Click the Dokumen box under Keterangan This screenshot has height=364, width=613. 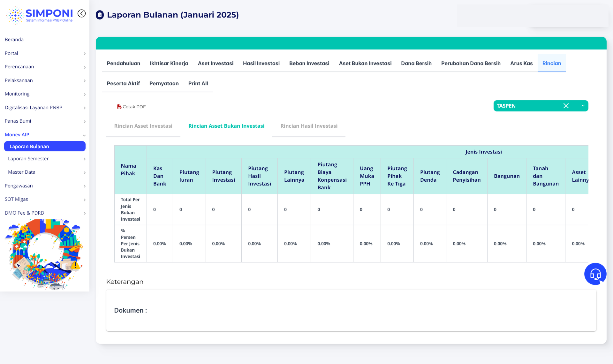click(x=351, y=310)
